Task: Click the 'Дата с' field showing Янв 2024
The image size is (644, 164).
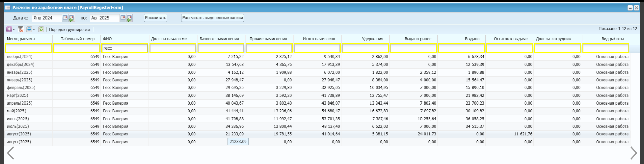Action: pos(47,18)
